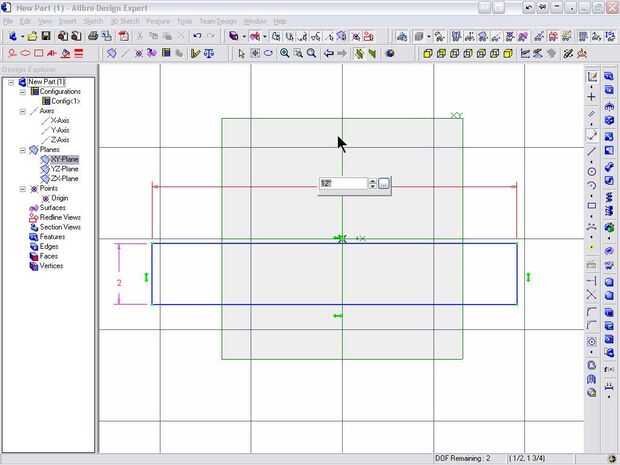Select Z-Axis in the tree
620x465 pixels.
[x=60, y=140]
